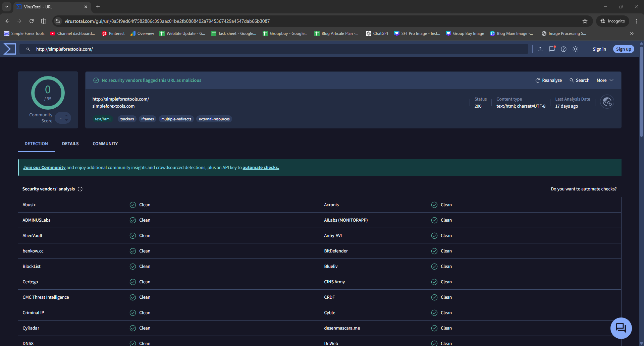The height and width of the screenshot is (346, 644).
Task: Adjust the community score vote control
Action: [63, 118]
